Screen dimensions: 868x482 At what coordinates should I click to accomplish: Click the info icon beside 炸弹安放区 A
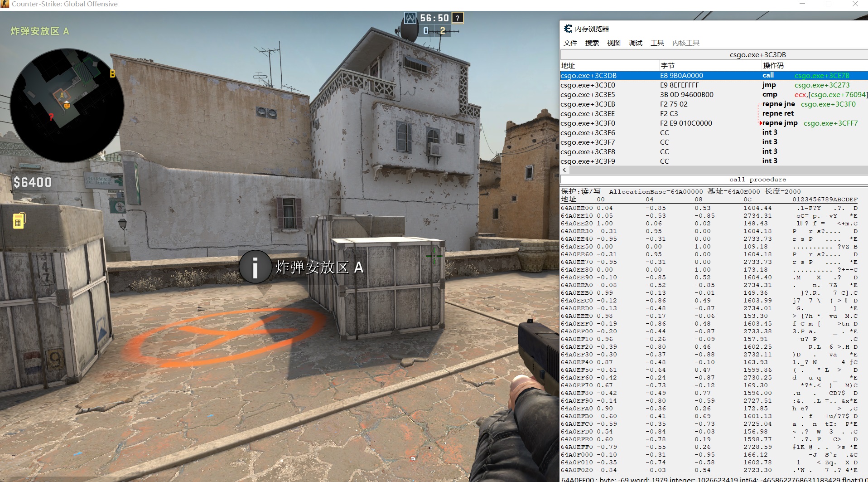point(255,267)
